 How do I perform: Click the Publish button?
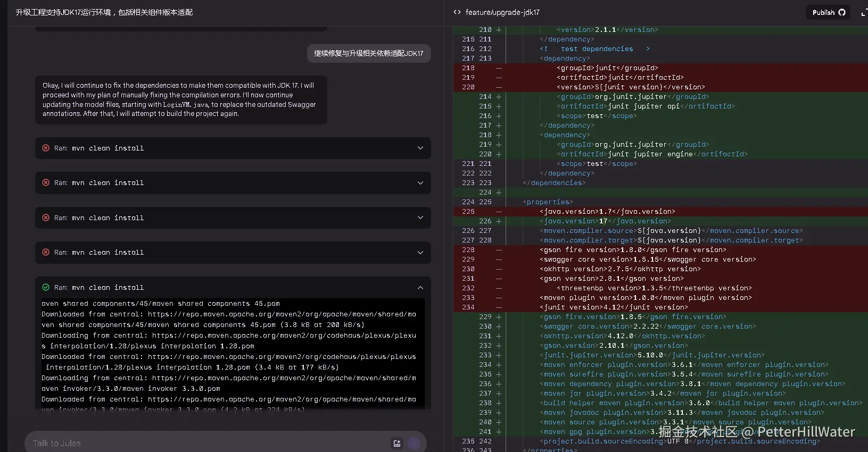click(x=828, y=12)
